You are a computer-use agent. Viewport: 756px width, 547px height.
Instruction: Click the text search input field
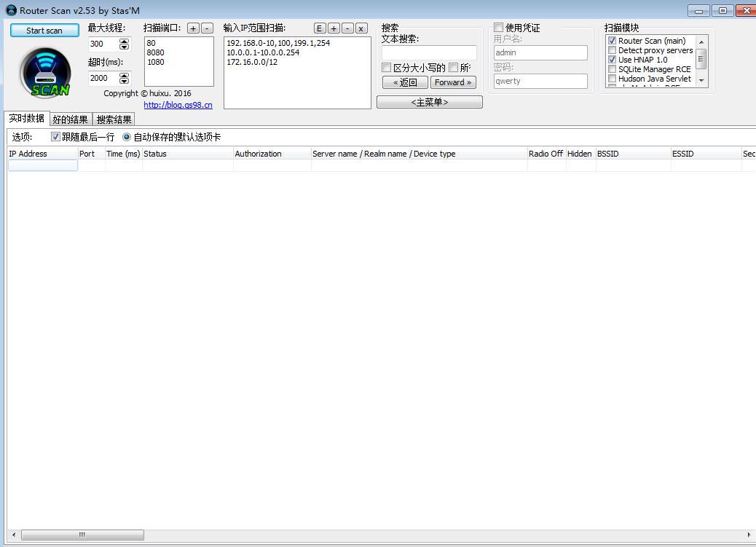[429, 52]
